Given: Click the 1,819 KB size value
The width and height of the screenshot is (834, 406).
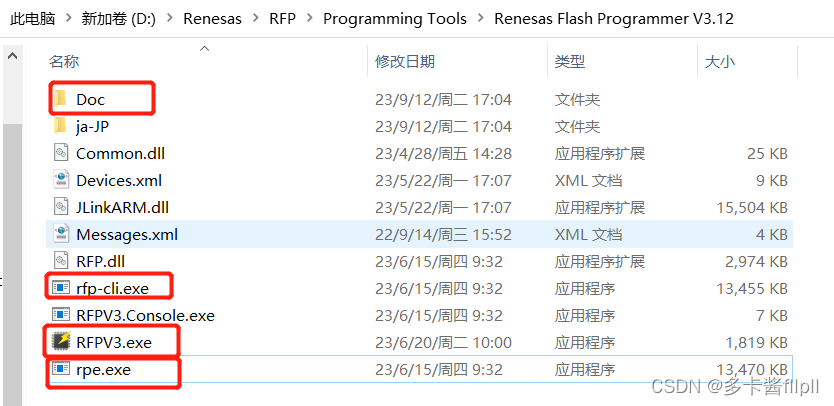Looking at the screenshot, I should [756, 343].
